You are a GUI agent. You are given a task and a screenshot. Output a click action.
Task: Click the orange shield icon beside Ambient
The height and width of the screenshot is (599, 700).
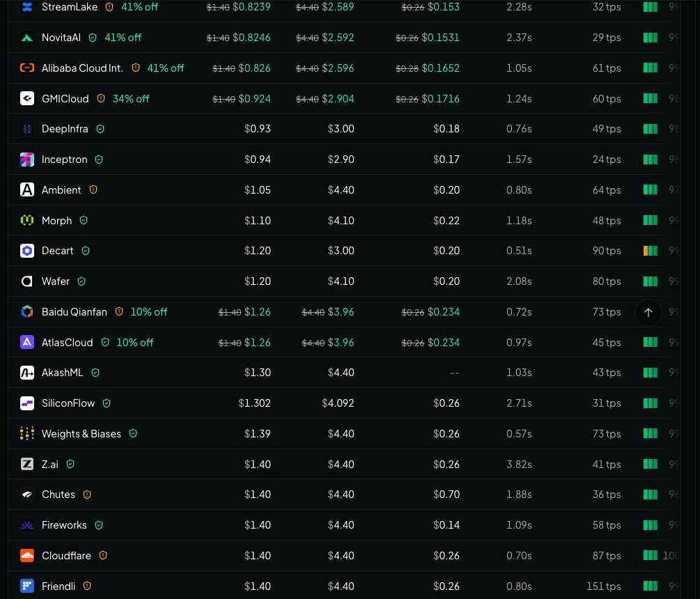coord(93,189)
